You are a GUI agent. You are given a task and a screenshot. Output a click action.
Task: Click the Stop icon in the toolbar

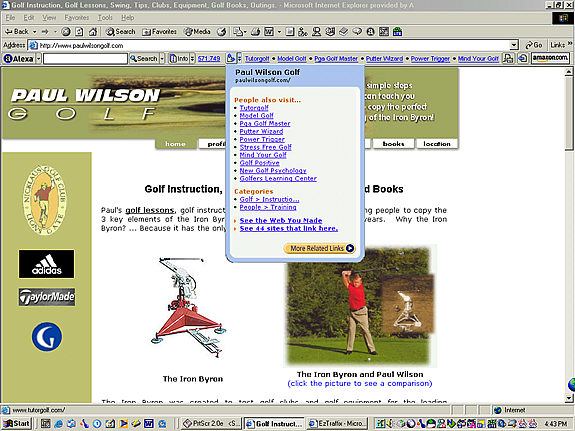(66, 32)
